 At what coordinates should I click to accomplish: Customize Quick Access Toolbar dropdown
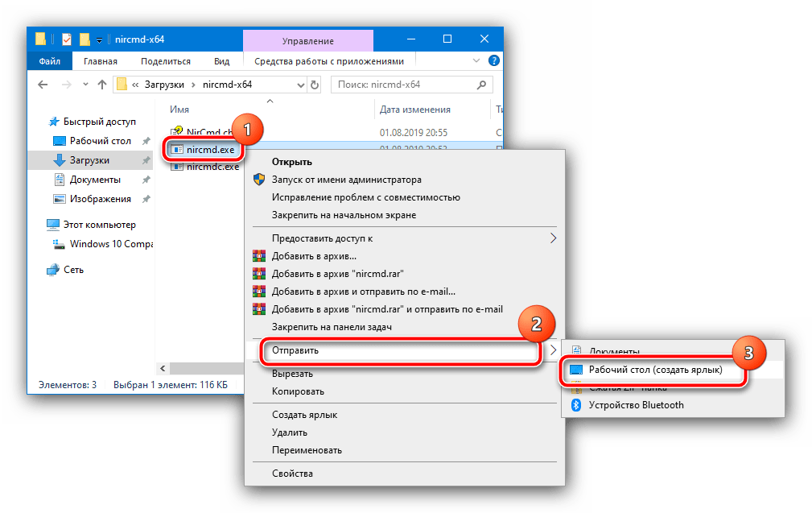pyautogui.click(x=99, y=39)
